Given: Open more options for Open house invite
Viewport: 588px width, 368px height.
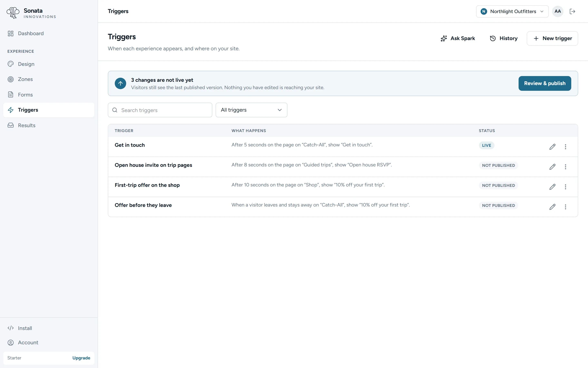Looking at the screenshot, I should (x=565, y=167).
